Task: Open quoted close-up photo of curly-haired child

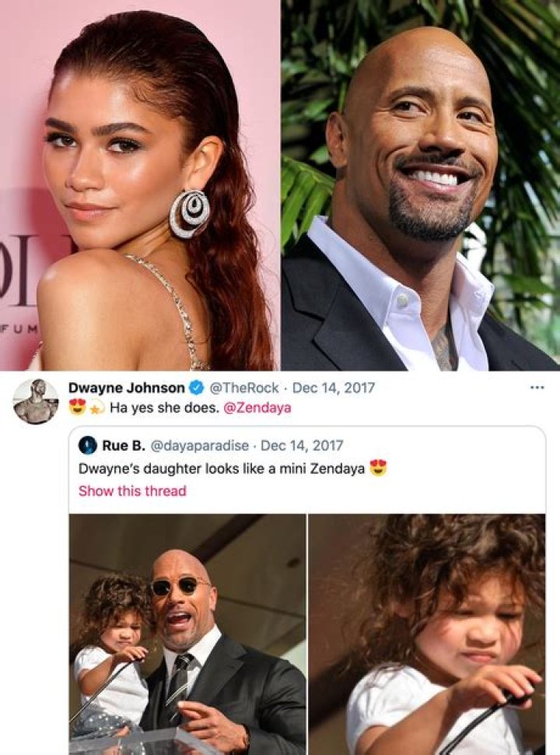Action: coord(426,634)
